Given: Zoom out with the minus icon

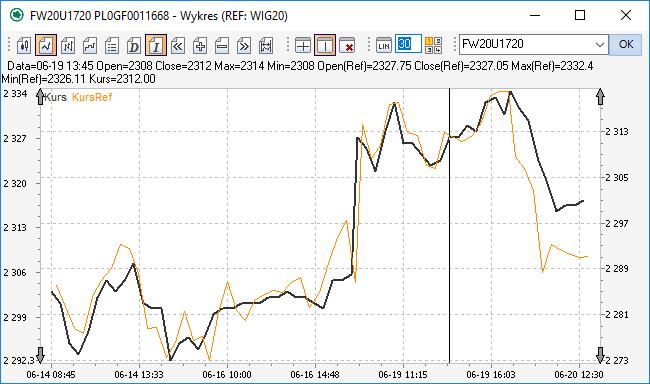Looking at the screenshot, I should click(222, 45).
